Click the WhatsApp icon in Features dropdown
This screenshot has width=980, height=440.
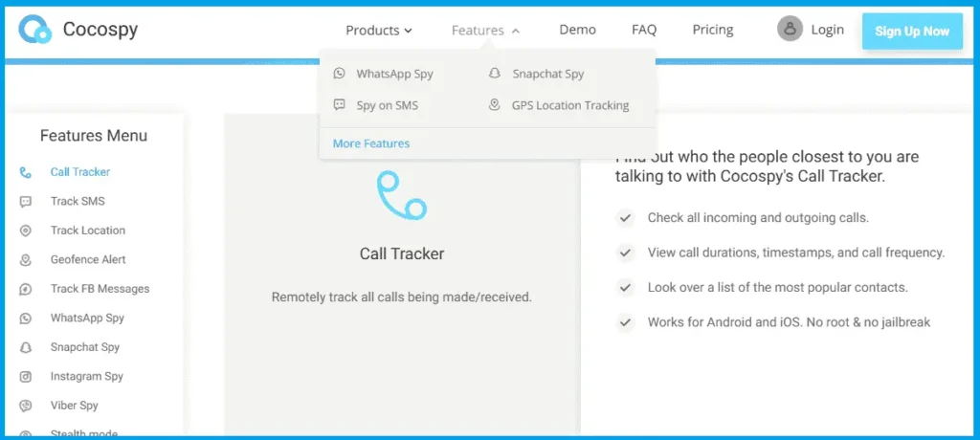(x=339, y=74)
